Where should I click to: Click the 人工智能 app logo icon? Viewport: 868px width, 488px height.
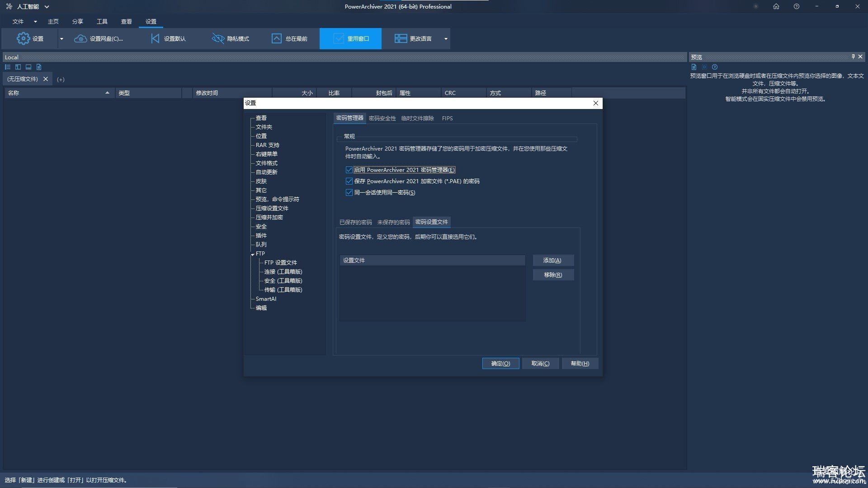coord(9,6)
